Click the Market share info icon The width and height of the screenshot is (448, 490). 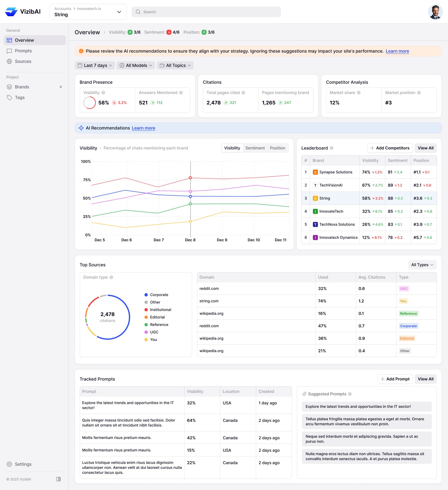coord(359,93)
